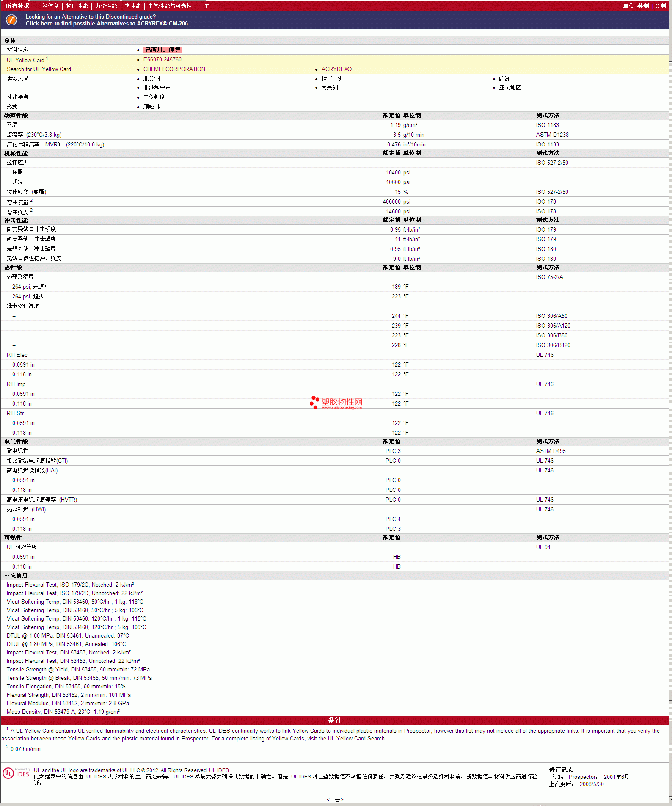Click ASTM D1238 test method
Screen dimensions: 672x806
point(552,135)
